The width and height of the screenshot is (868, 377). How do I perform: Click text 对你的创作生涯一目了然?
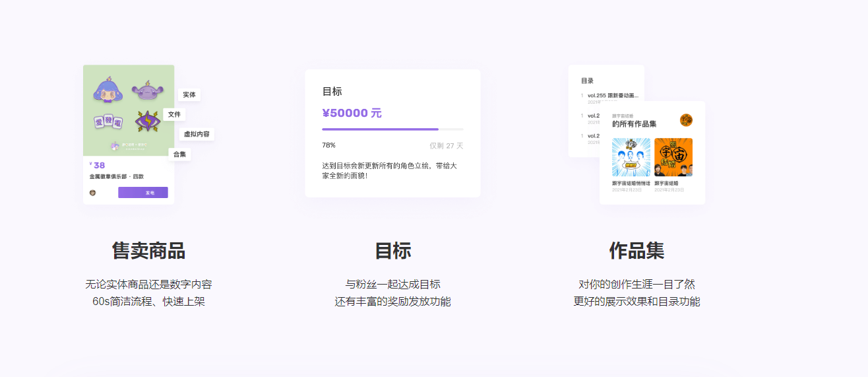(636, 285)
